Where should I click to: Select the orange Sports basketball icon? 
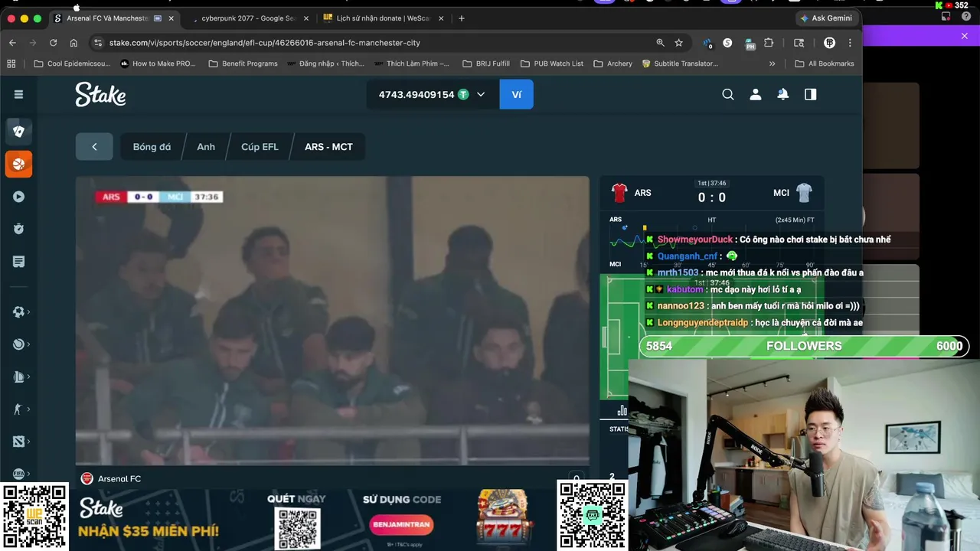pyautogui.click(x=18, y=164)
